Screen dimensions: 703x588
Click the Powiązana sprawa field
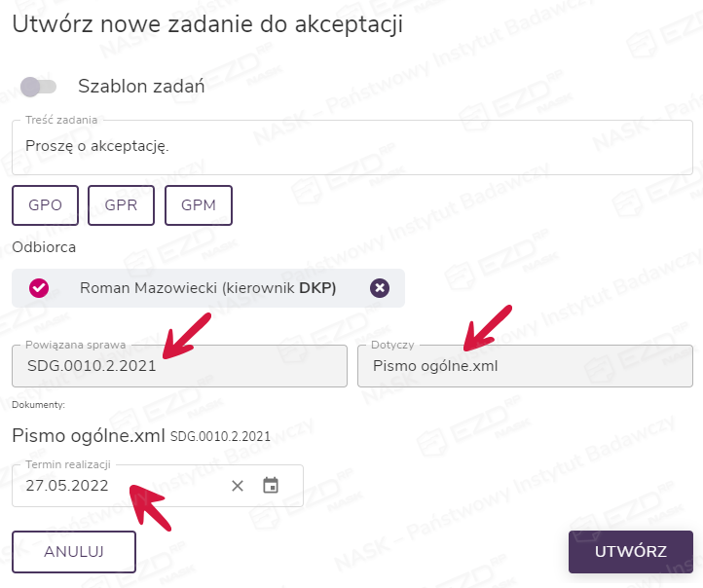[179, 366]
